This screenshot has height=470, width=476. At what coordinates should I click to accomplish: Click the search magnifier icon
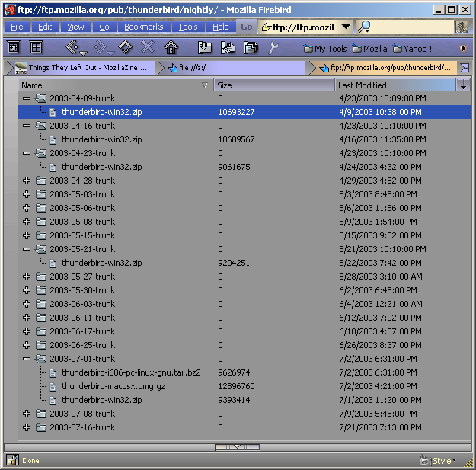[365, 27]
